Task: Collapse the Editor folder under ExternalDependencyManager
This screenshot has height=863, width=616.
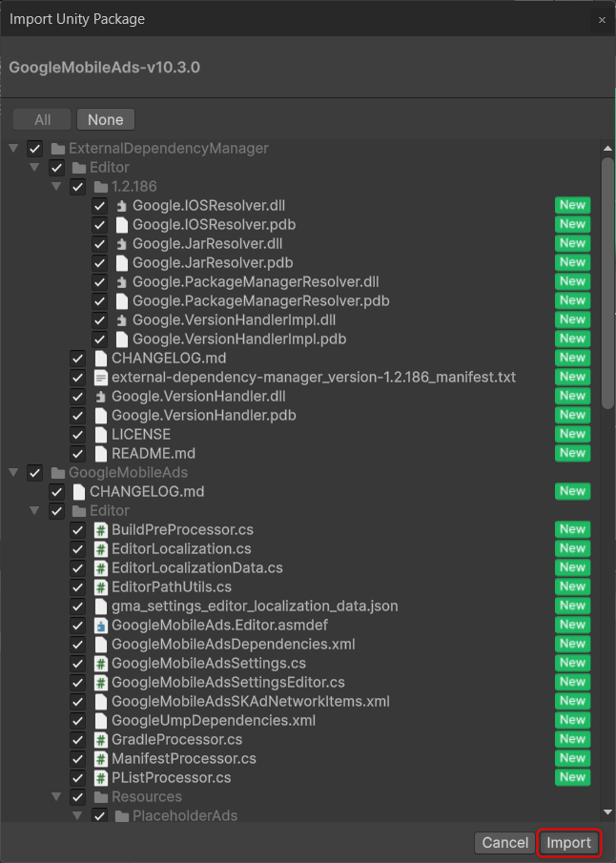Action: [34, 167]
